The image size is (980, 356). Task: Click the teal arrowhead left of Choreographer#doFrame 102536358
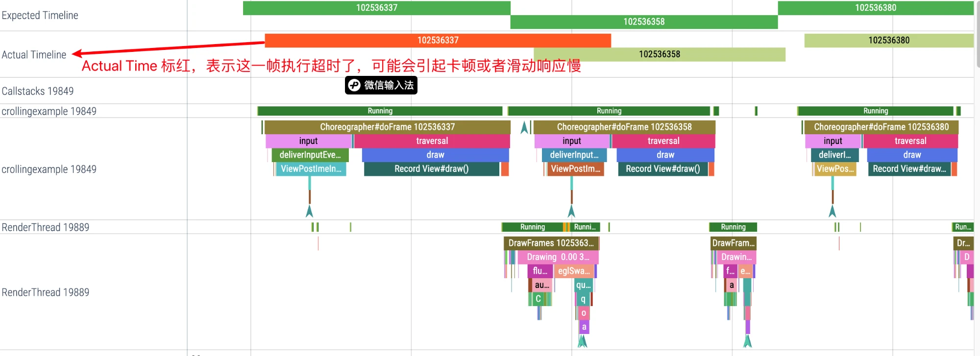[x=524, y=127]
